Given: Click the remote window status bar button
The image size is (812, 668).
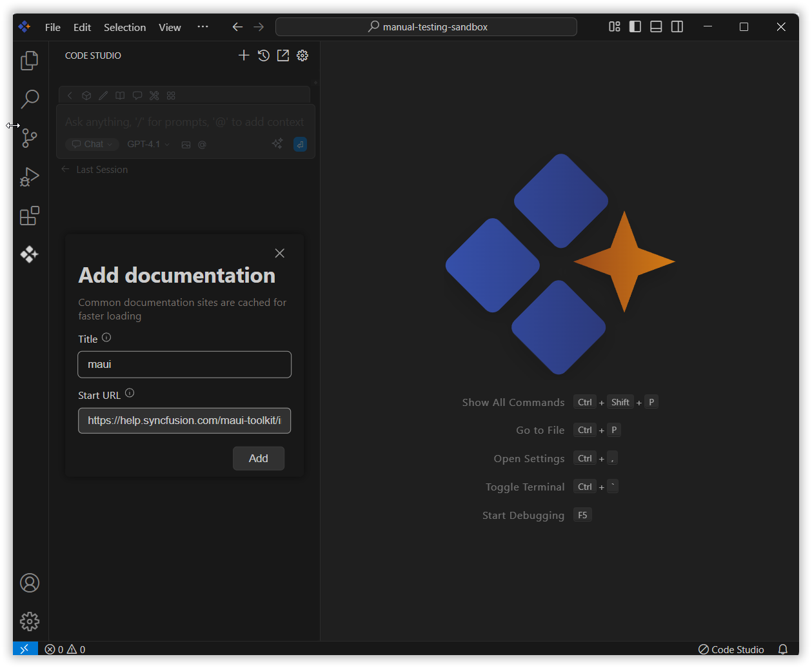Looking at the screenshot, I should (25, 649).
